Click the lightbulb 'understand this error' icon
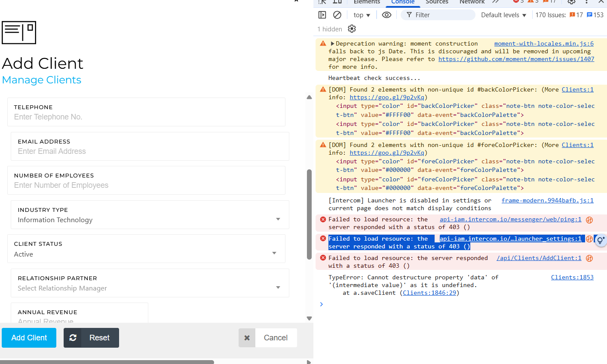This screenshot has height=364, width=607. click(x=601, y=240)
